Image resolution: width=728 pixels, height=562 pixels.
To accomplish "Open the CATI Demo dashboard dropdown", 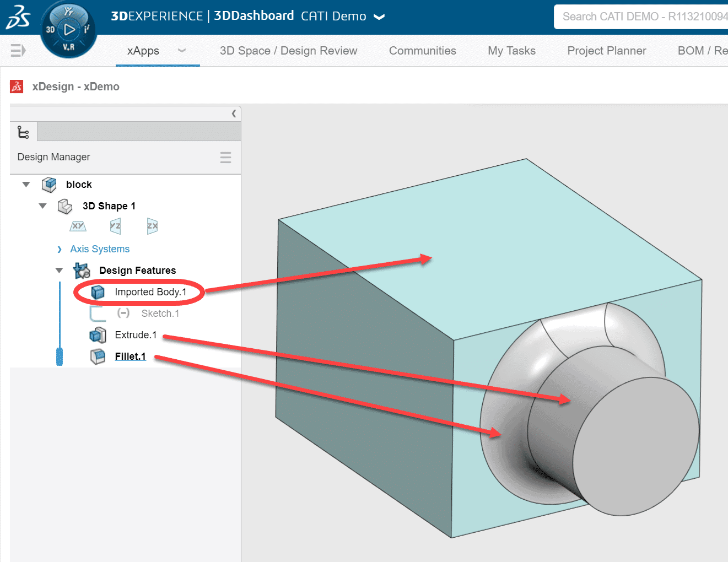I will click(x=379, y=17).
